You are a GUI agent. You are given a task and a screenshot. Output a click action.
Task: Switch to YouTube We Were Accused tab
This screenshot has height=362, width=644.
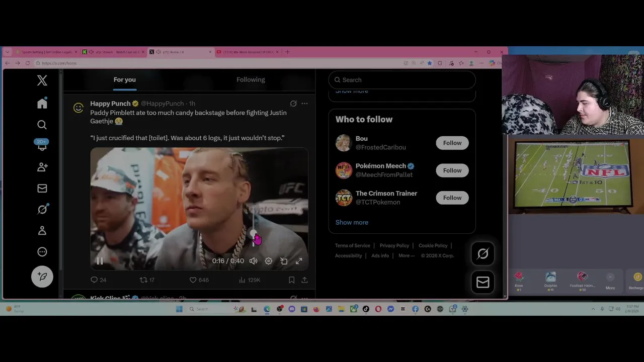tap(249, 52)
